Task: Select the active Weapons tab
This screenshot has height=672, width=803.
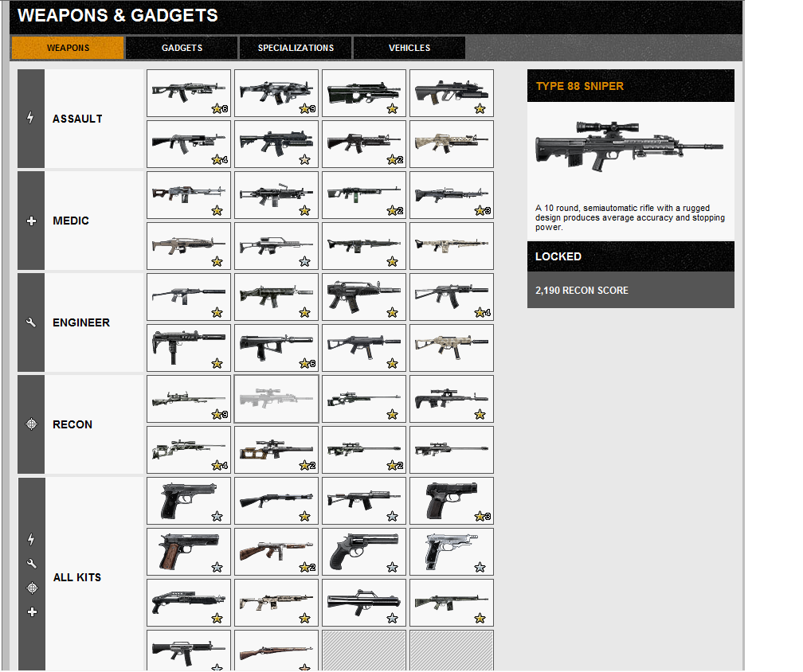Action: (68, 48)
